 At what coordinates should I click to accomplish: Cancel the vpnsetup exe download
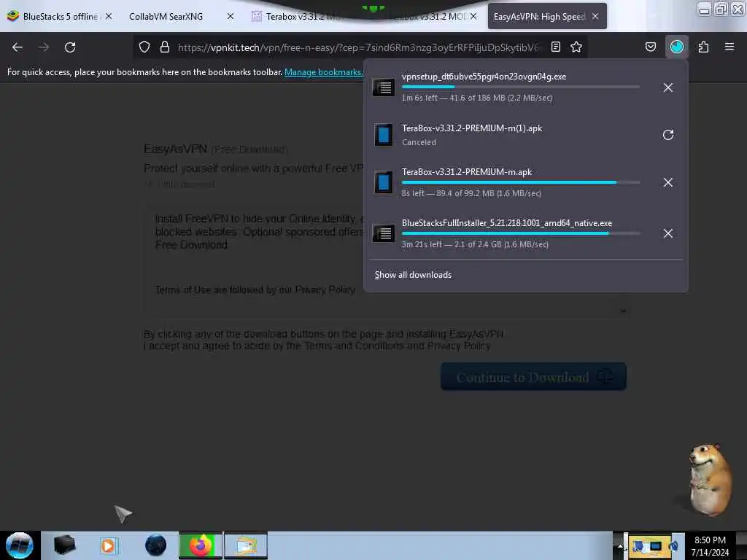tap(668, 87)
